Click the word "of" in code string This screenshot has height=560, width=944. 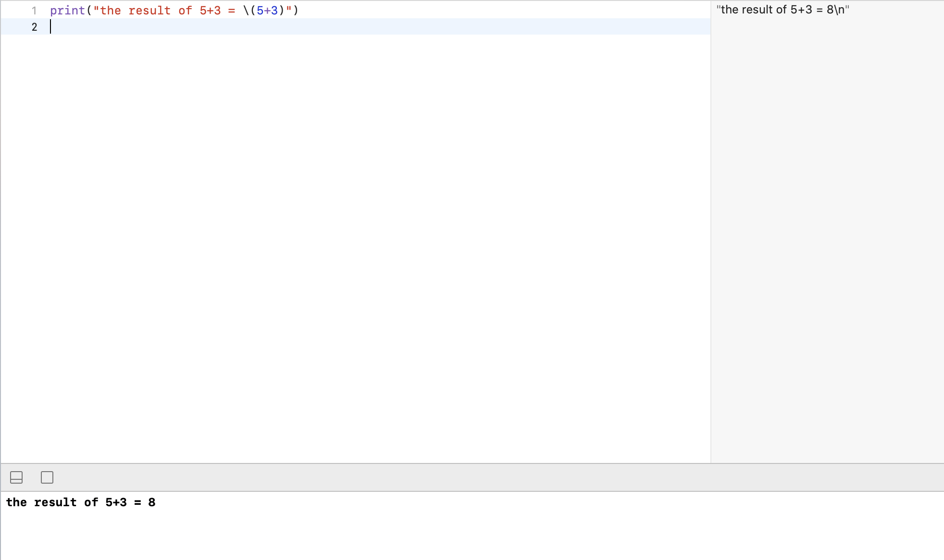[185, 11]
